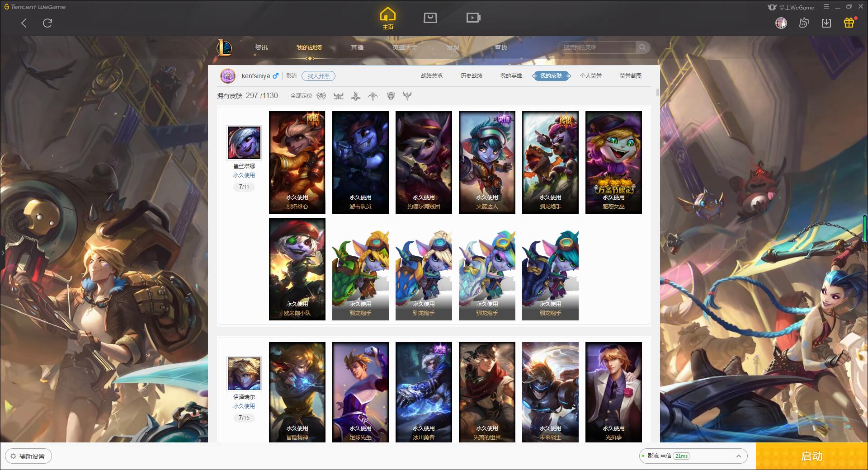Open the 我的英雄 section
Viewport: 868px width, 470px height.
[x=511, y=76]
